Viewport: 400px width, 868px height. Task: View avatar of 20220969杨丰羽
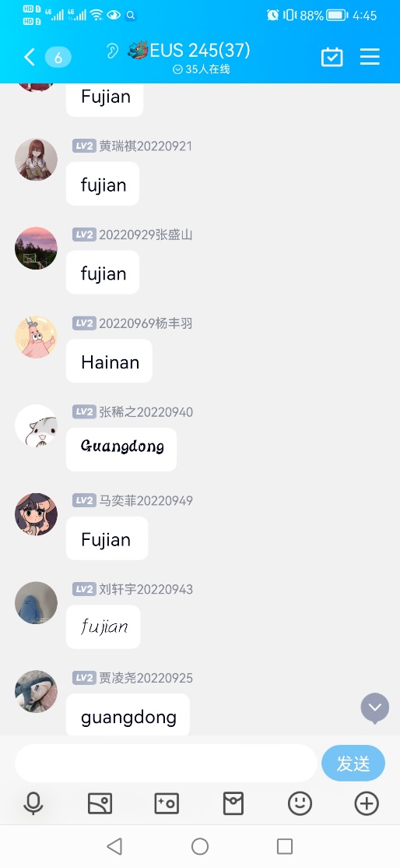tap(36, 337)
